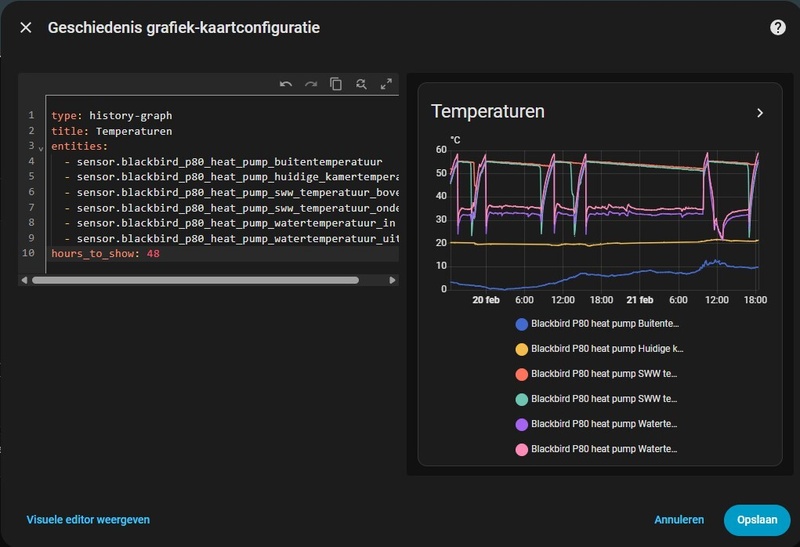The image size is (800, 547).
Task: Copy the YAML code to clipboard
Action: [336, 85]
